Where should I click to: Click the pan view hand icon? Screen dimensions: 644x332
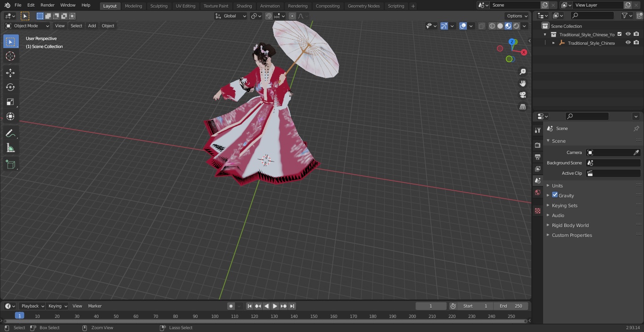coord(522,83)
